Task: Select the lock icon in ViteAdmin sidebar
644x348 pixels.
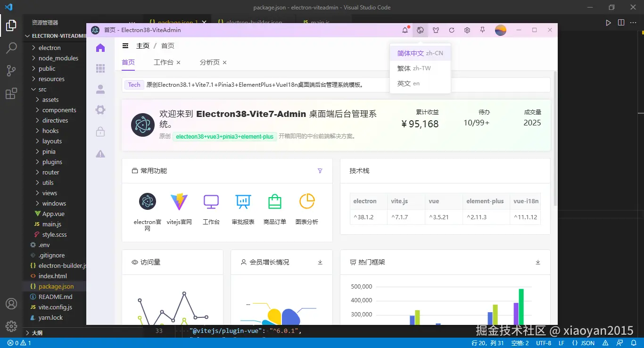Action: 100,132
